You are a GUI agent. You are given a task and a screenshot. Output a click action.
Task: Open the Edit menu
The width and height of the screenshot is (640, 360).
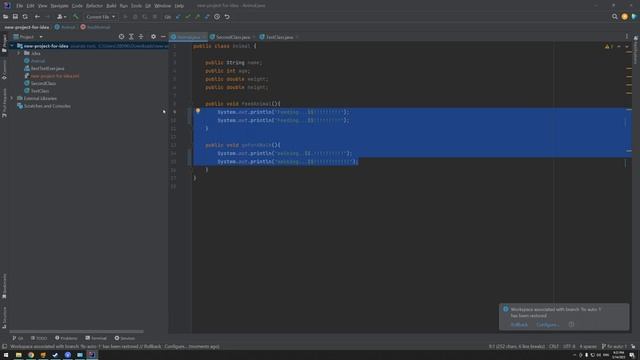click(x=31, y=6)
